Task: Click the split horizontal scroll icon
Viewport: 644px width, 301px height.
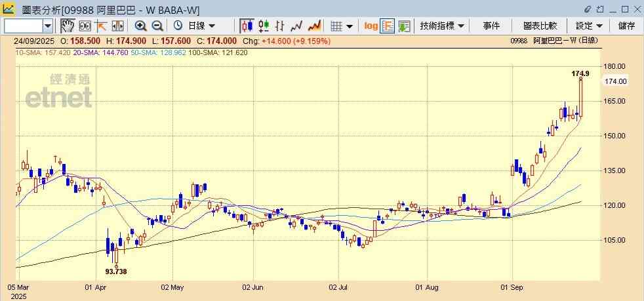Action: 117,26
